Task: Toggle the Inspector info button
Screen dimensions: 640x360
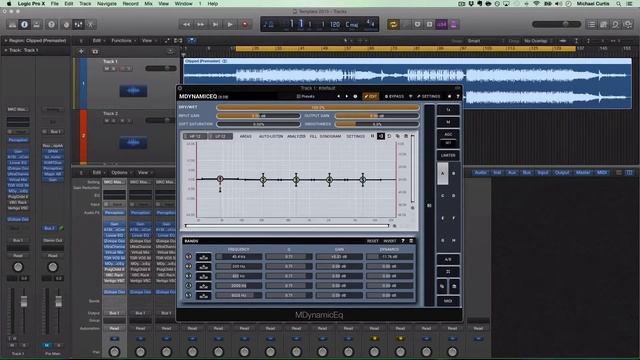Action: (24, 24)
